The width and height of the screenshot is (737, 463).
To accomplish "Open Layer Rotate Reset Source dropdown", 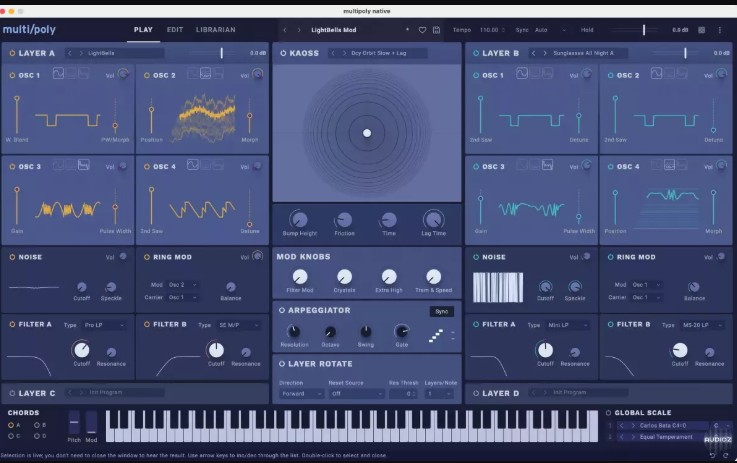I will [356, 394].
